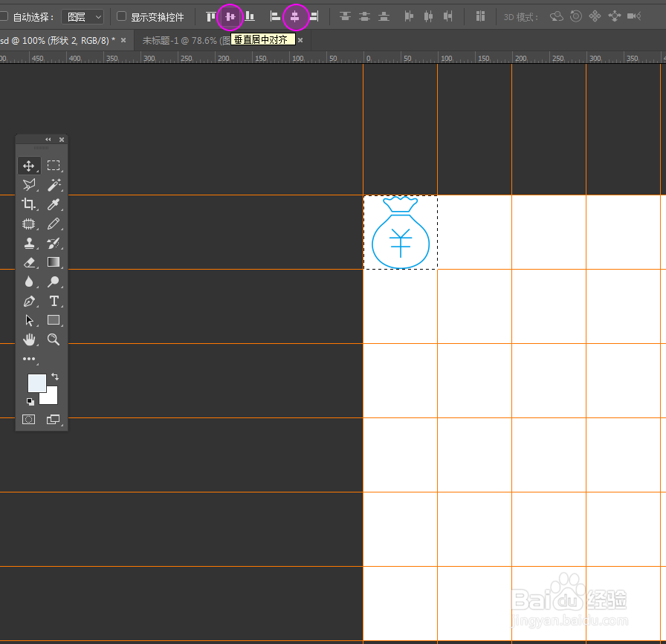Select the Pen tool
Image resolution: width=666 pixels, height=644 pixels.
(29, 301)
